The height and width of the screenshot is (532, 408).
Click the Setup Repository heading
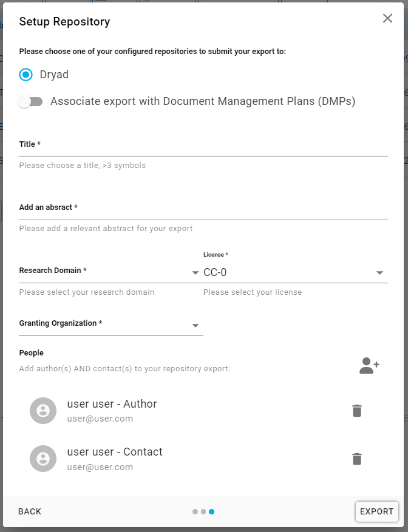point(64,22)
